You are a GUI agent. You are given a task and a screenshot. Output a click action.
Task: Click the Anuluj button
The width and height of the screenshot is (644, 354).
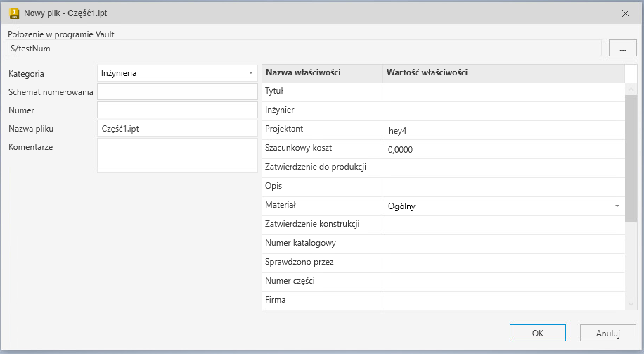pos(607,333)
